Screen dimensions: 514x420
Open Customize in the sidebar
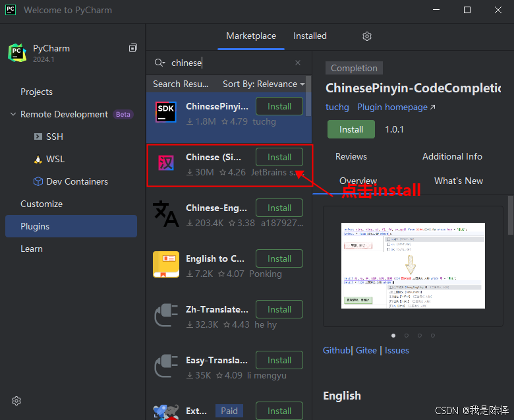click(x=42, y=204)
